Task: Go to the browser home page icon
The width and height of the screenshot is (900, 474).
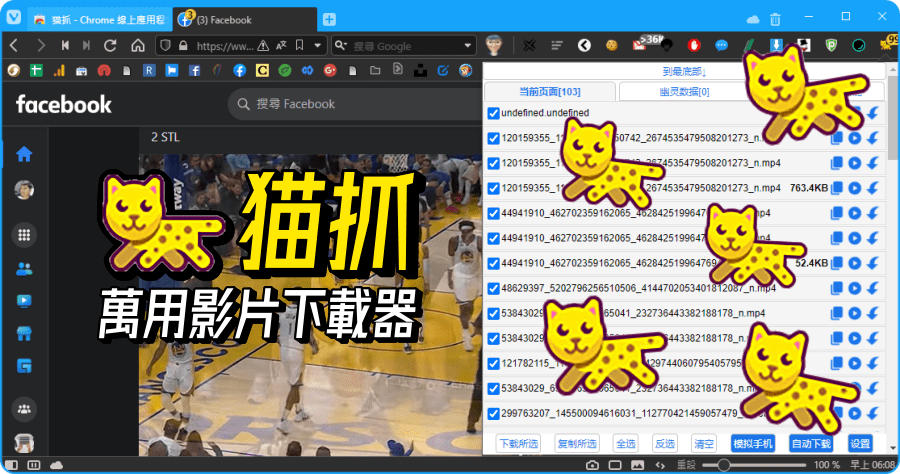Action: point(138,45)
